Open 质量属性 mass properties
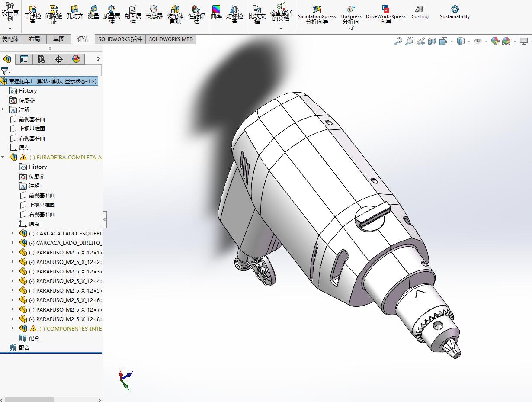532x402 pixels. coord(112,14)
